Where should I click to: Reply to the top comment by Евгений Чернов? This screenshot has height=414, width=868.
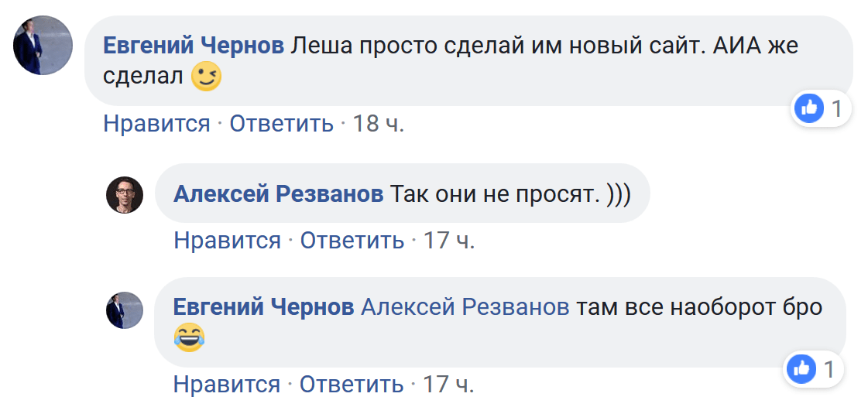282,123
